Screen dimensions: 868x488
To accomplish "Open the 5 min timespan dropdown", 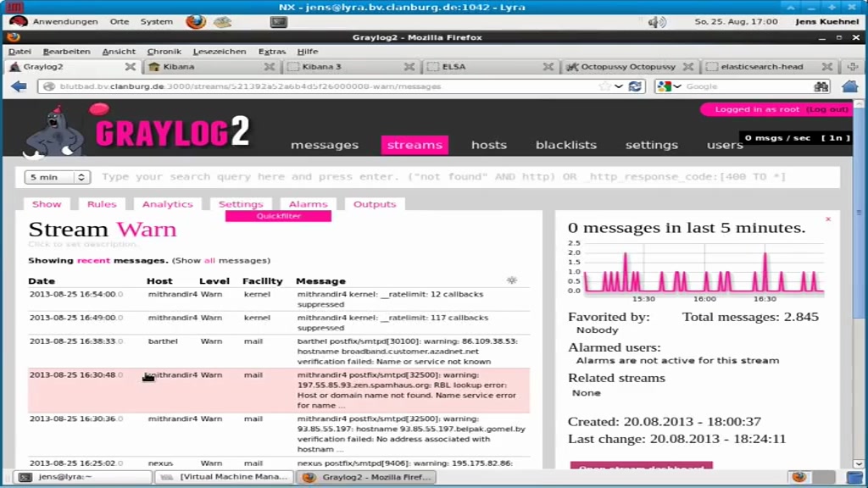I will (x=57, y=177).
